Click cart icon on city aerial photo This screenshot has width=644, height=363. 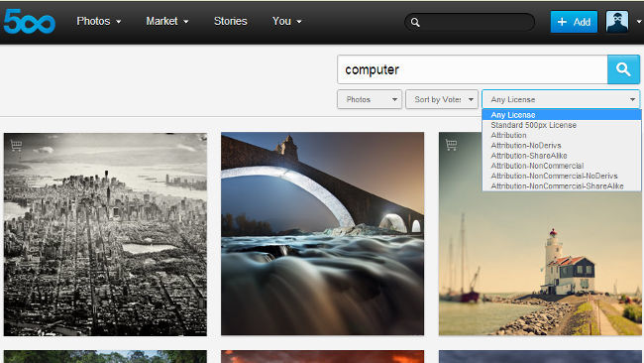(17, 145)
